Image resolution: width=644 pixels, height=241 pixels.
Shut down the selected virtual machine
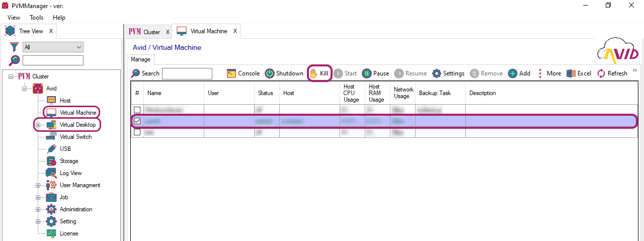point(284,73)
